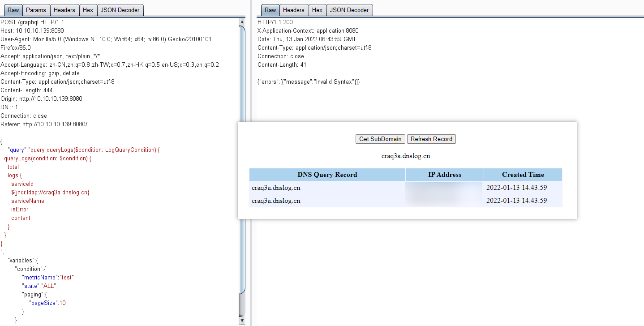Image resolution: width=644 pixels, height=326 pixels.
Task: Select the second craq3a.dnslog.cn record row
Action: pyautogui.click(x=406, y=201)
